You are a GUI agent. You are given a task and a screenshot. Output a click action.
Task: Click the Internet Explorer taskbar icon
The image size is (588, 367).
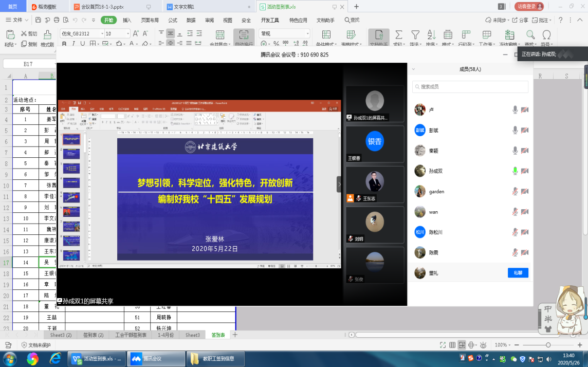pos(55,358)
